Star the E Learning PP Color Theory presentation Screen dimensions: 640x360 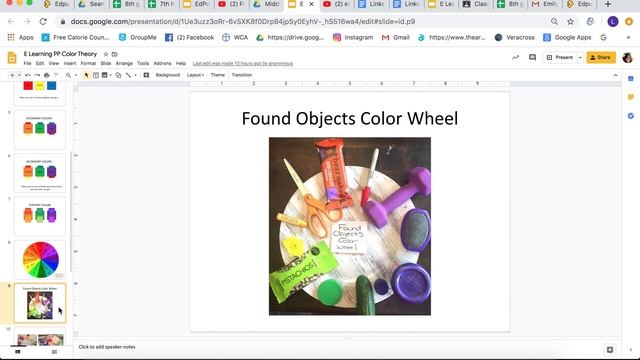coord(106,54)
